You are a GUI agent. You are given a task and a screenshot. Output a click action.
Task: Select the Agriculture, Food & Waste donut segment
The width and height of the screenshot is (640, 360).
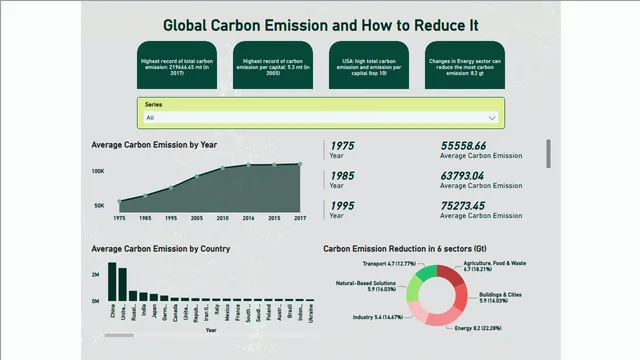(x=451, y=275)
